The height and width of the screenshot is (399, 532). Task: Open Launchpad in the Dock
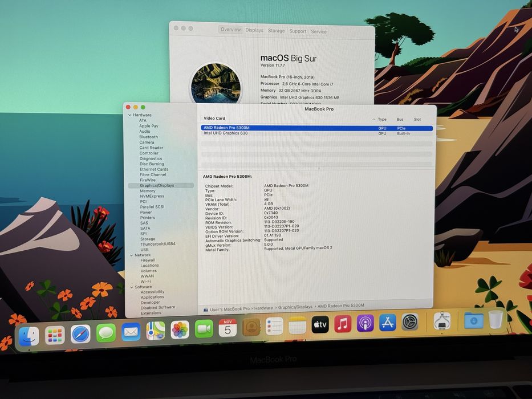(x=55, y=335)
